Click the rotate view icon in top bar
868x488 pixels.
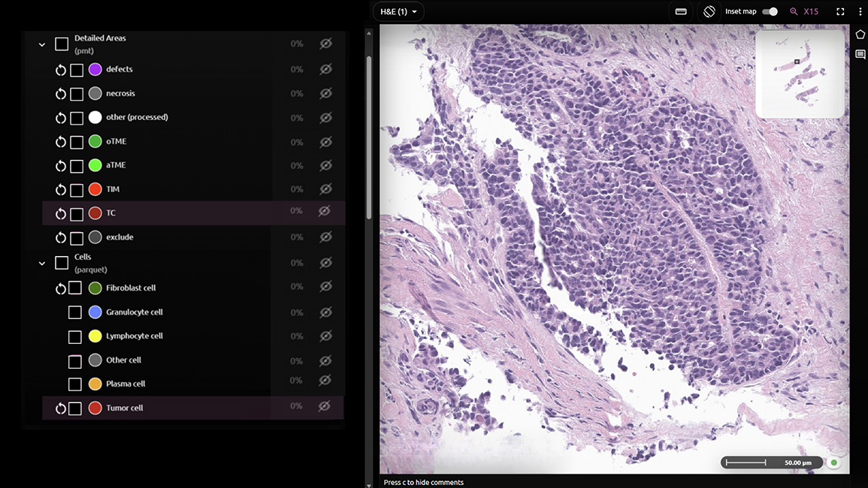point(709,11)
